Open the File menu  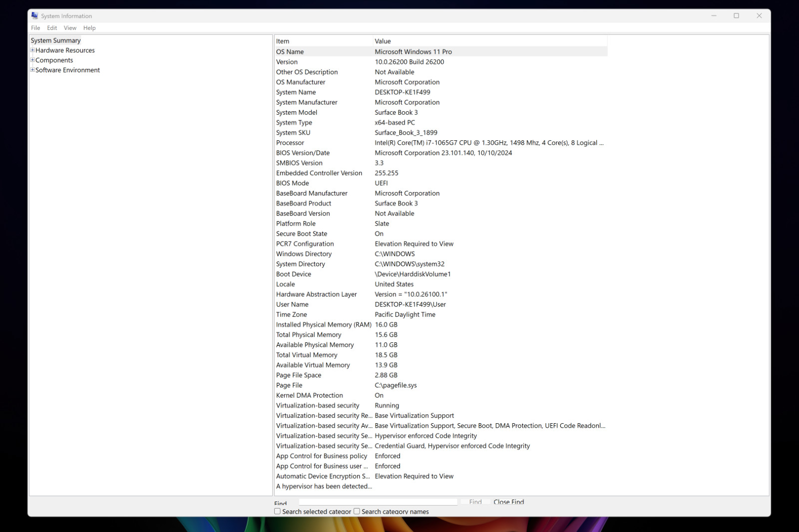tap(35, 28)
